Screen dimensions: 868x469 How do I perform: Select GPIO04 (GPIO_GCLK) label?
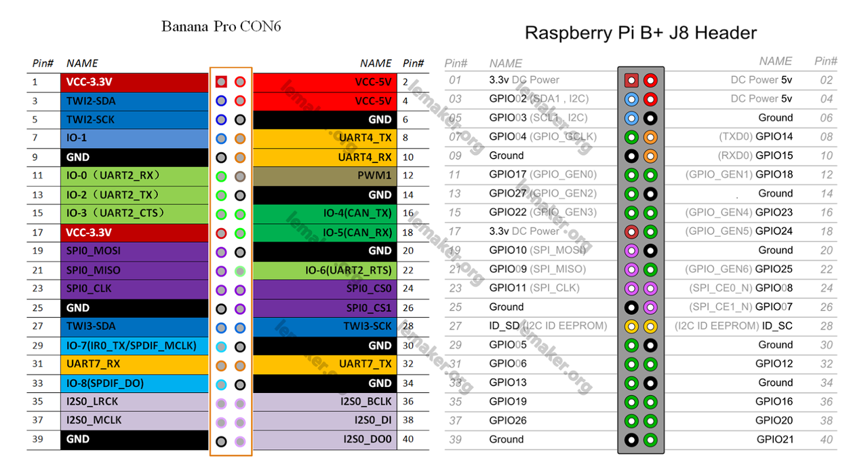pos(542,136)
